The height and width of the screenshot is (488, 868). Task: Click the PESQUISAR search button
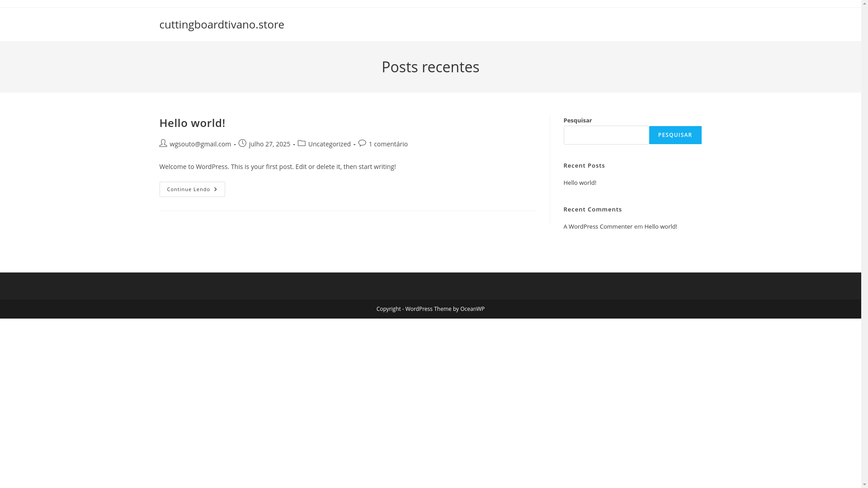coord(675,135)
